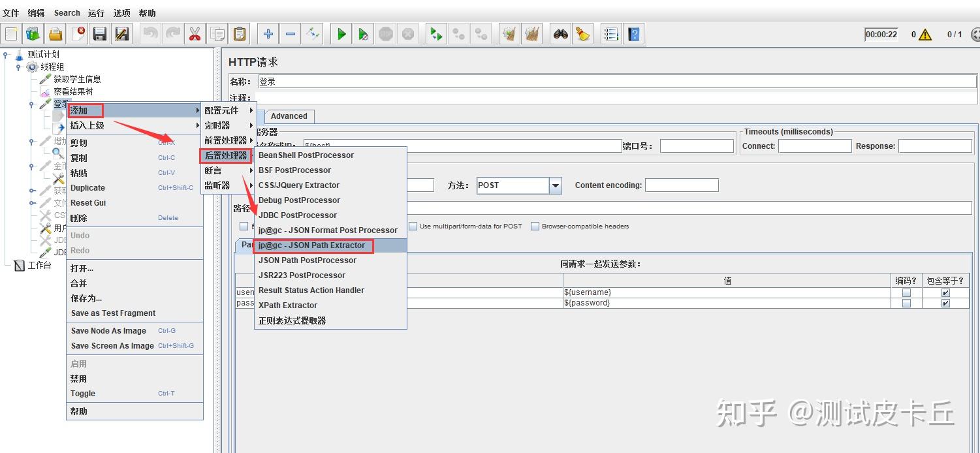Open the 选项 menu

click(122, 13)
